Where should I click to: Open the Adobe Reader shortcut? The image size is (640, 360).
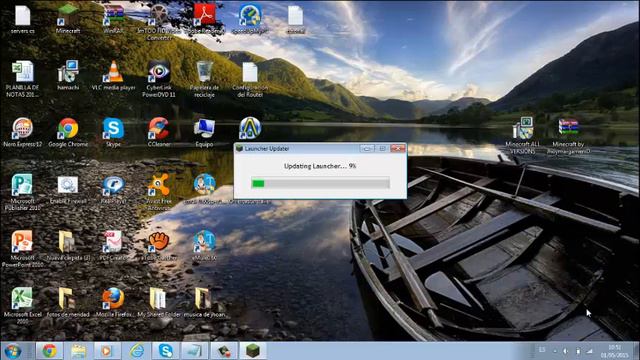coord(204,18)
